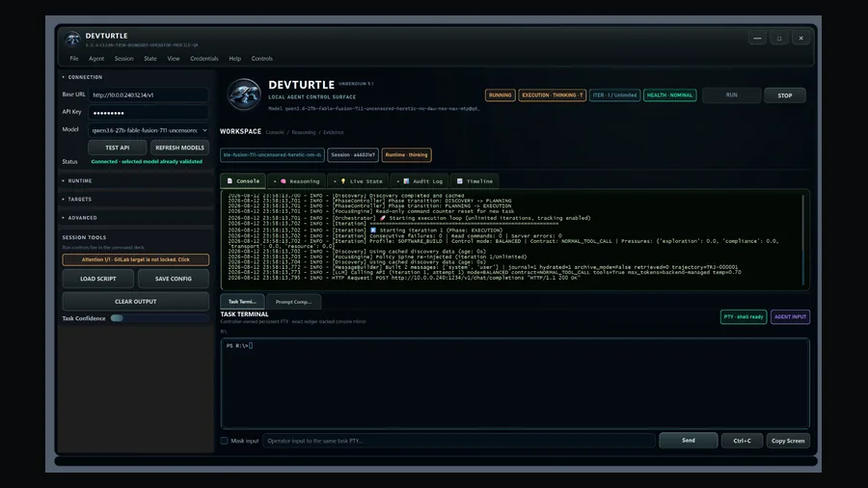Expand the Runtime section
The image size is (868, 488).
[77, 181]
